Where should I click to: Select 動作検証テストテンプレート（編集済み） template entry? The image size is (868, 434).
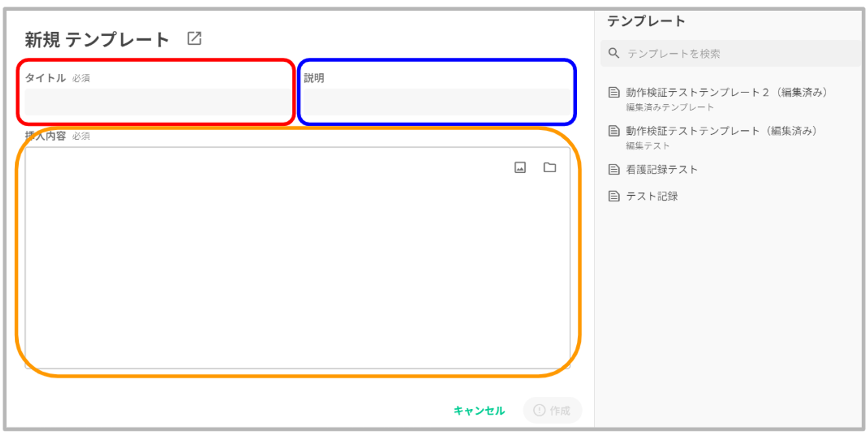point(721,131)
